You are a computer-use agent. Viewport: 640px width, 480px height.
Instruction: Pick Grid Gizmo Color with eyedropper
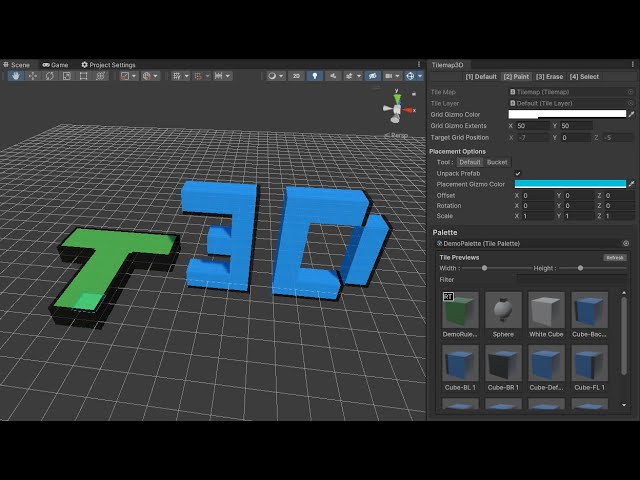point(631,114)
